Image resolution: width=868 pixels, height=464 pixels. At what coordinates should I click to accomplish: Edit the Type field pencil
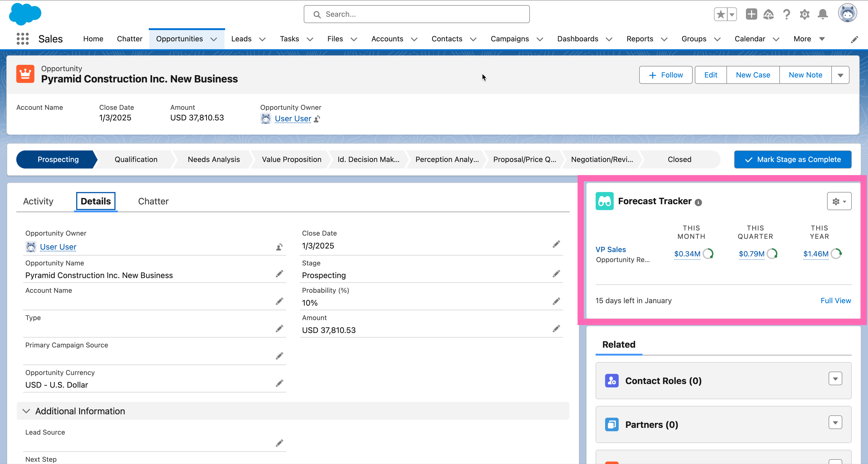click(279, 329)
